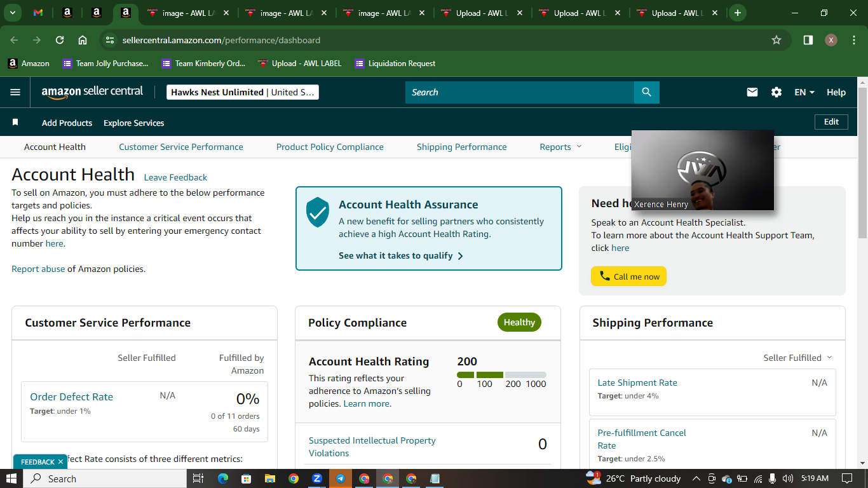Open Chrome side panel icon

pos(808,40)
